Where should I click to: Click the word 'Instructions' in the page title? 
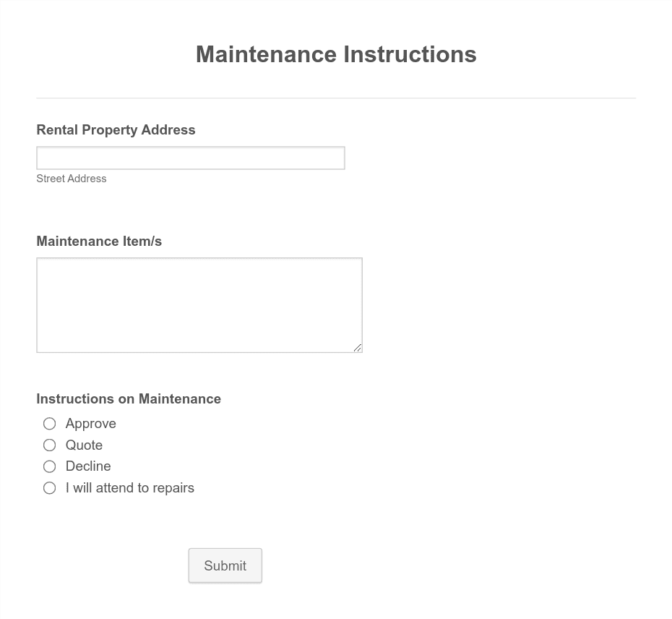click(x=410, y=54)
